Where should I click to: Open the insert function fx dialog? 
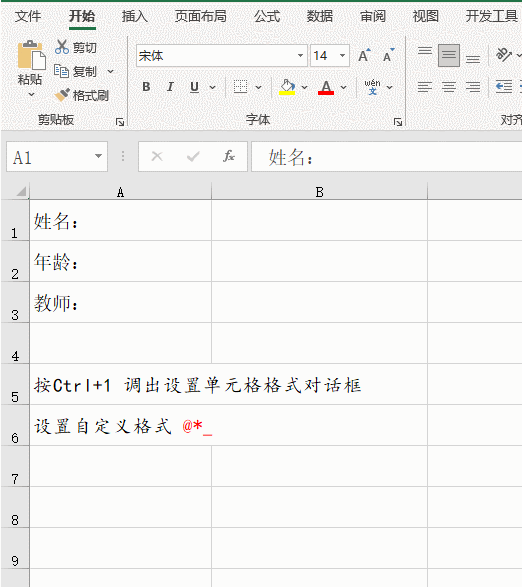[x=229, y=156]
